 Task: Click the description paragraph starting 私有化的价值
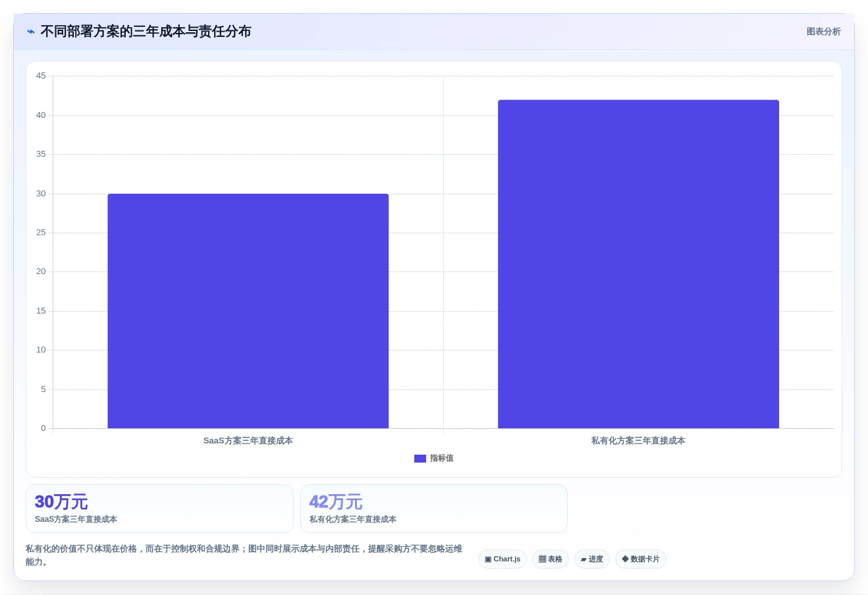[x=244, y=555]
